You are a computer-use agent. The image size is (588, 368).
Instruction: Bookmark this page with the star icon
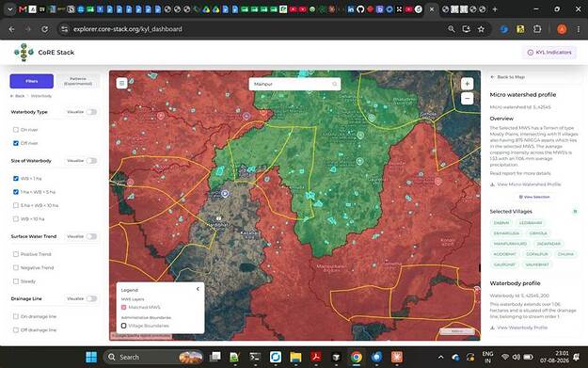click(481, 29)
